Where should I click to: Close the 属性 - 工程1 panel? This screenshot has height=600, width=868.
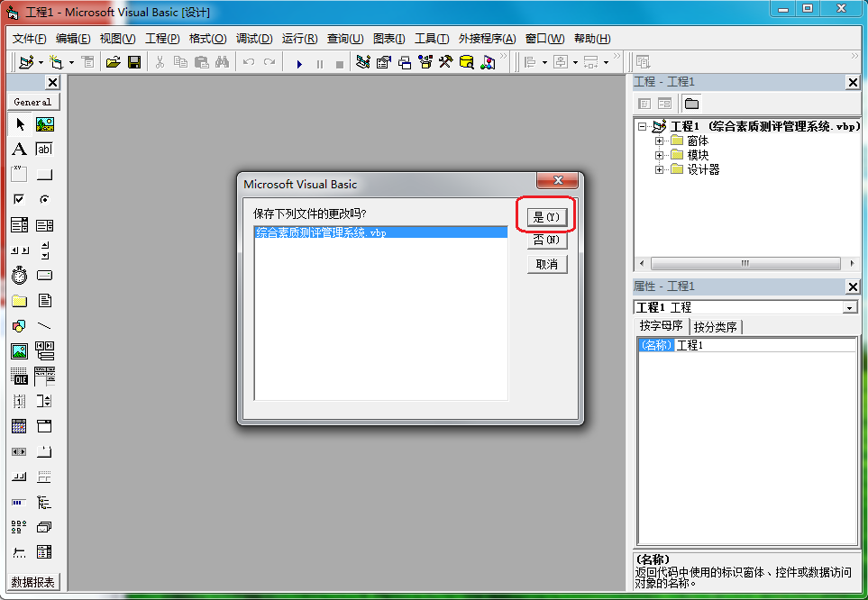coord(853,286)
